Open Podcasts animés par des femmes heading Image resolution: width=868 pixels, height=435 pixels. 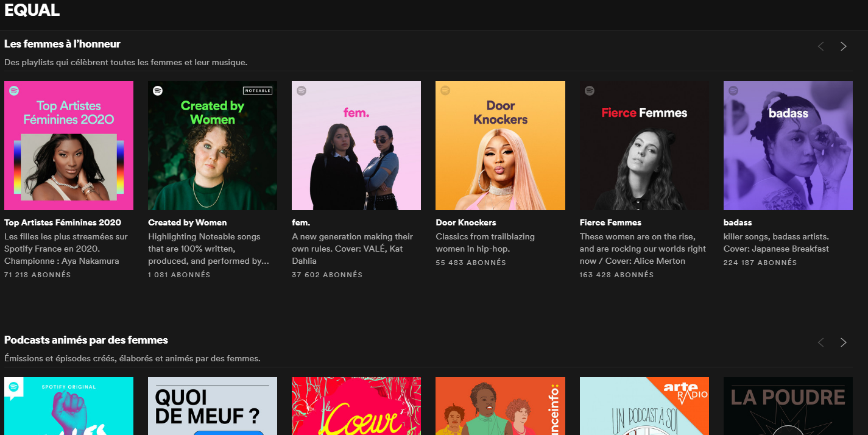tap(86, 340)
